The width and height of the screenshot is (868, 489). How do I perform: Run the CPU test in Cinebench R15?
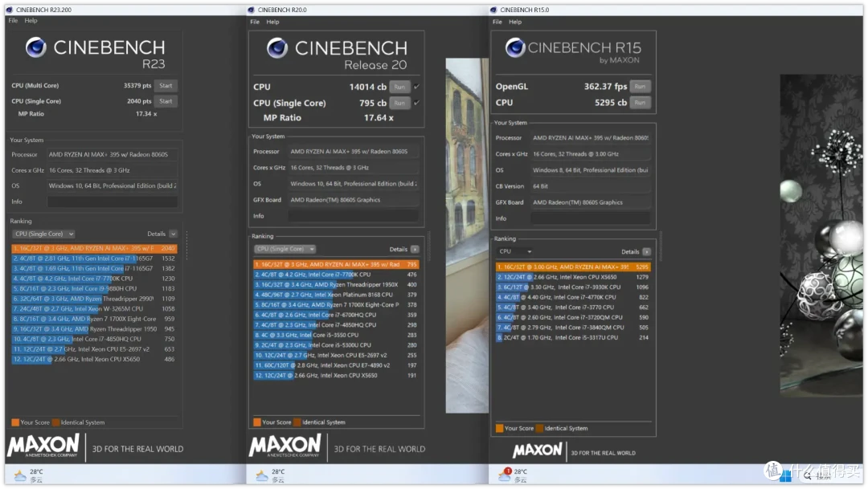click(x=640, y=102)
